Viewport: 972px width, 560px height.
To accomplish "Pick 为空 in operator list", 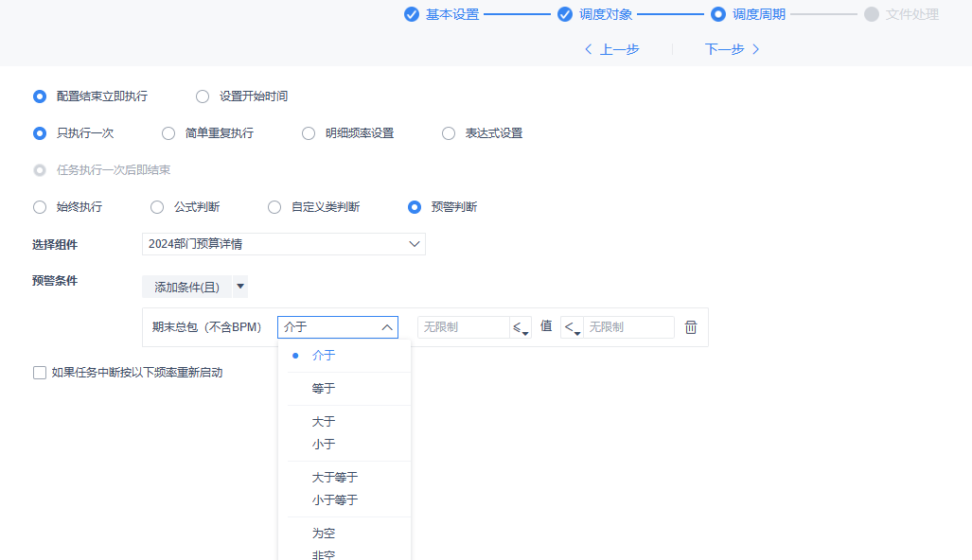I will [324, 534].
